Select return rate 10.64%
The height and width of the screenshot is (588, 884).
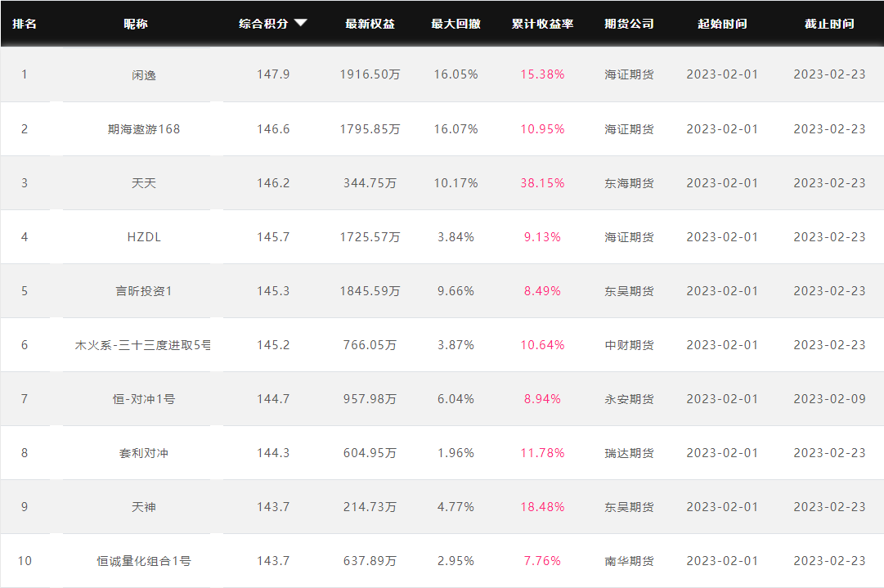542,345
